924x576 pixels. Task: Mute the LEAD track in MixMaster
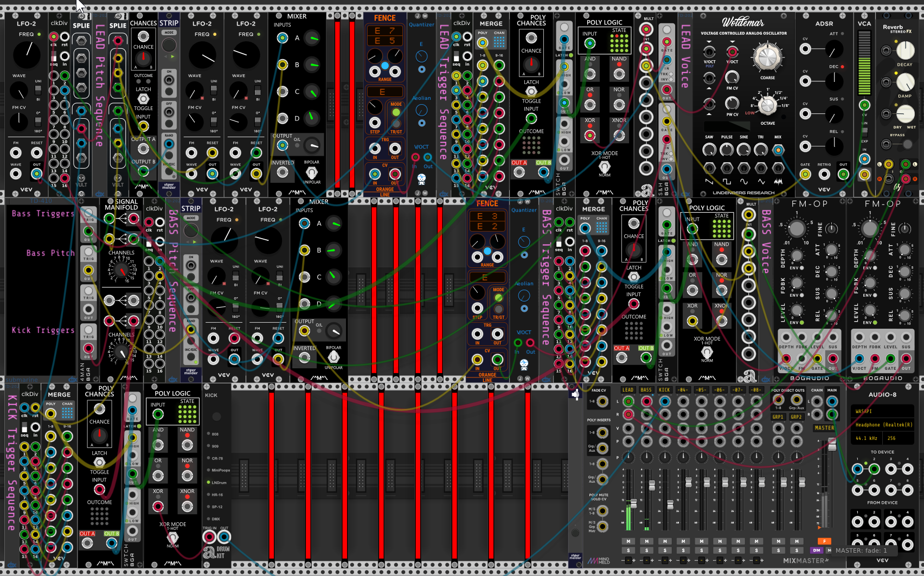coord(628,541)
